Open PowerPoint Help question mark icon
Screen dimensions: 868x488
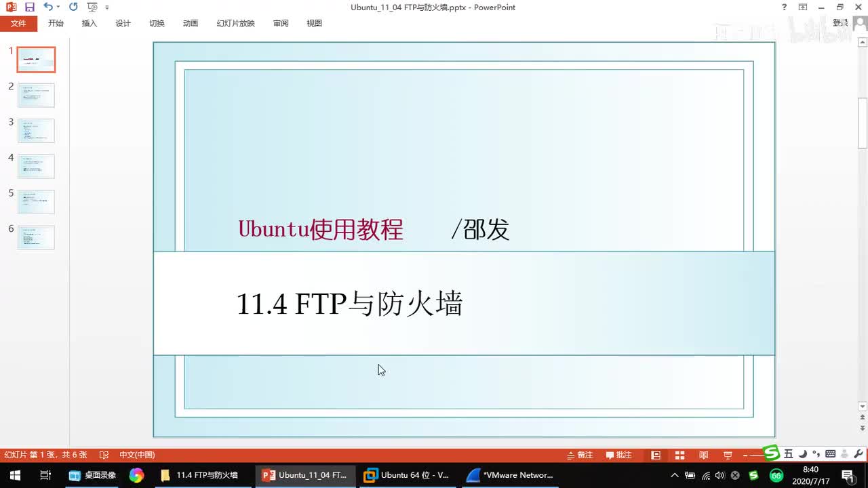click(x=785, y=7)
